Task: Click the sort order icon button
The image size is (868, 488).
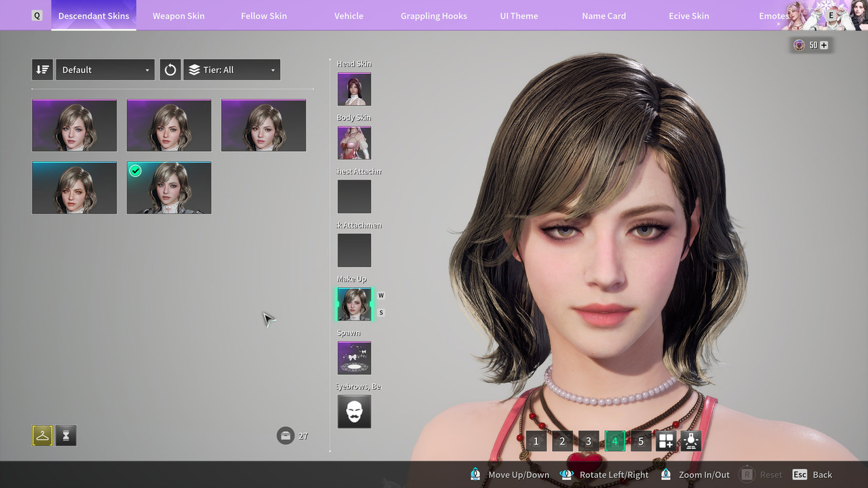Action: [x=42, y=70]
